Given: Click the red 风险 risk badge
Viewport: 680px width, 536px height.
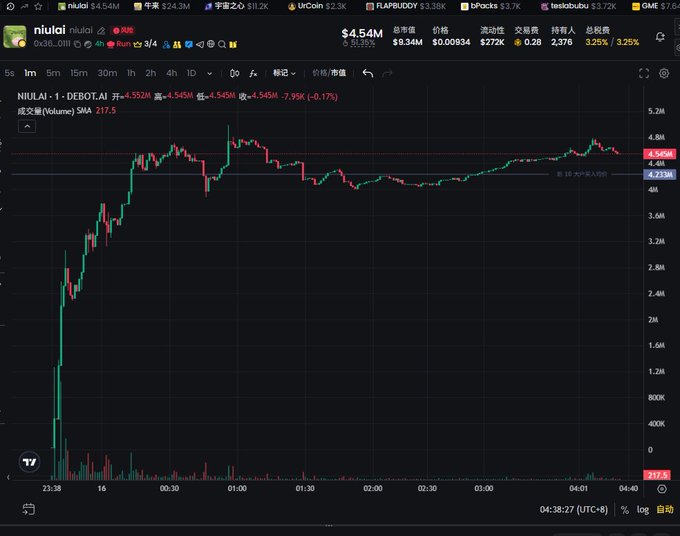Looking at the screenshot, I should [123, 30].
